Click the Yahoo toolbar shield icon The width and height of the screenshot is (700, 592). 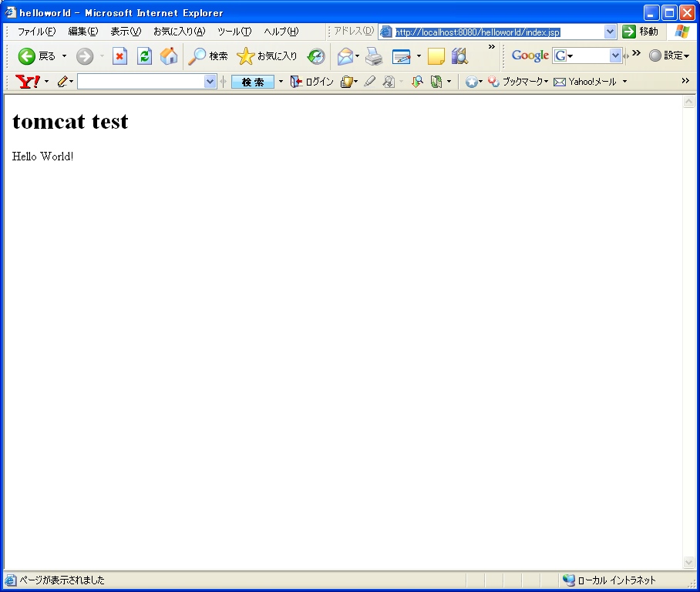tap(346, 81)
